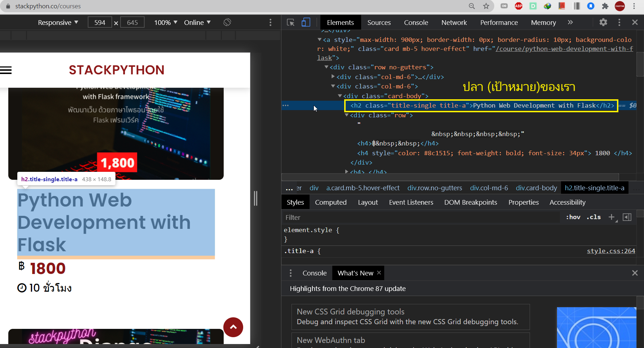Switch to the Computed styles tab
Image resolution: width=644 pixels, height=348 pixels.
click(331, 202)
